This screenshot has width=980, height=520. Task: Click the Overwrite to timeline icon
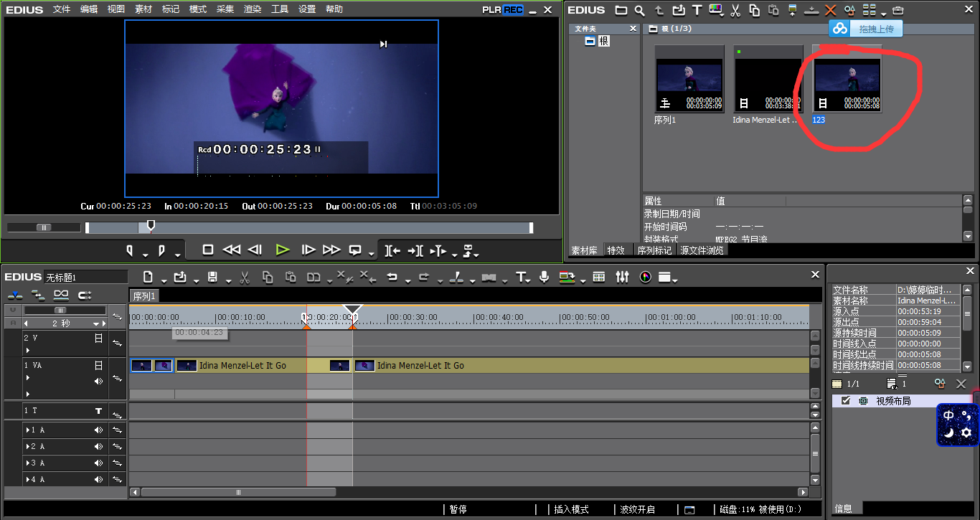click(415, 250)
